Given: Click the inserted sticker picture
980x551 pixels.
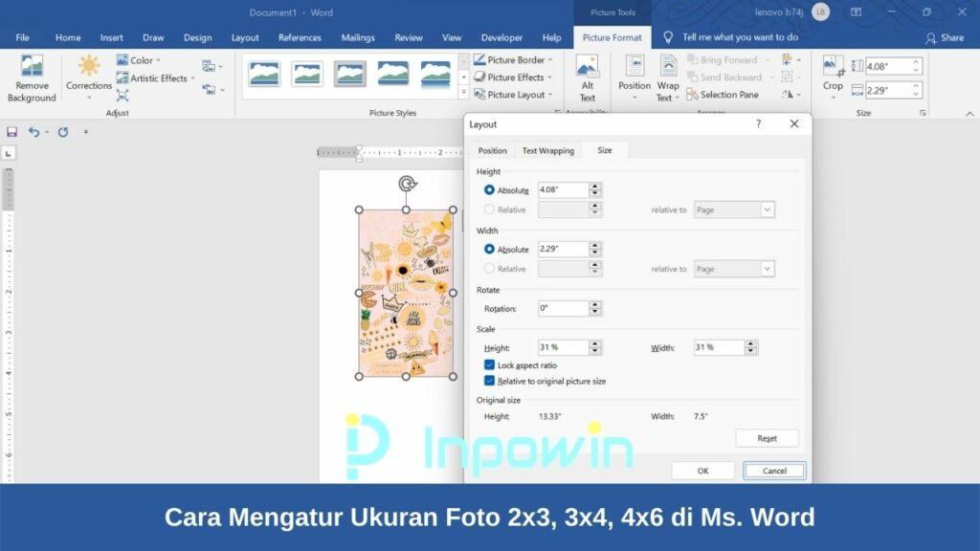Looking at the screenshot, I should click(x=406, y=293).
